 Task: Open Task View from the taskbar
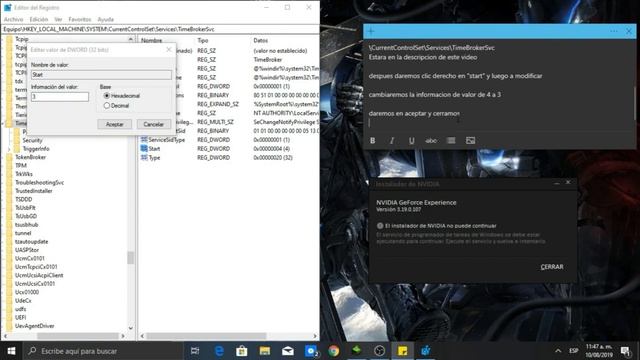195,351
